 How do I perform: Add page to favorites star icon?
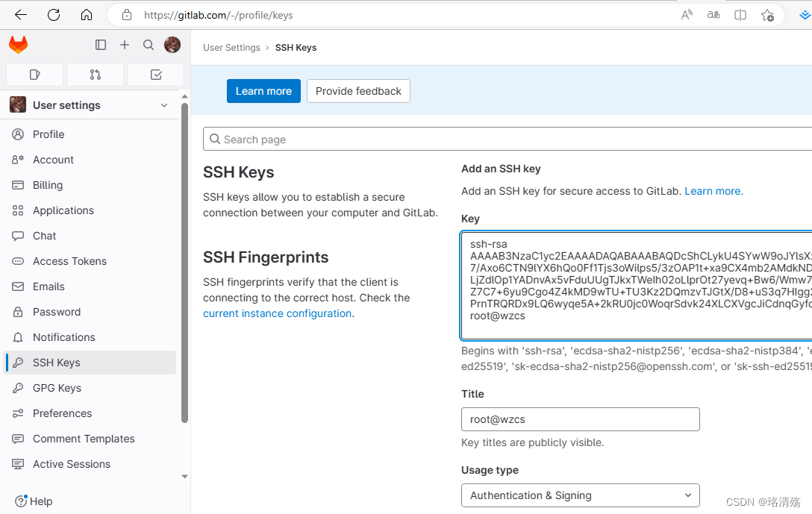click(767, 15)
